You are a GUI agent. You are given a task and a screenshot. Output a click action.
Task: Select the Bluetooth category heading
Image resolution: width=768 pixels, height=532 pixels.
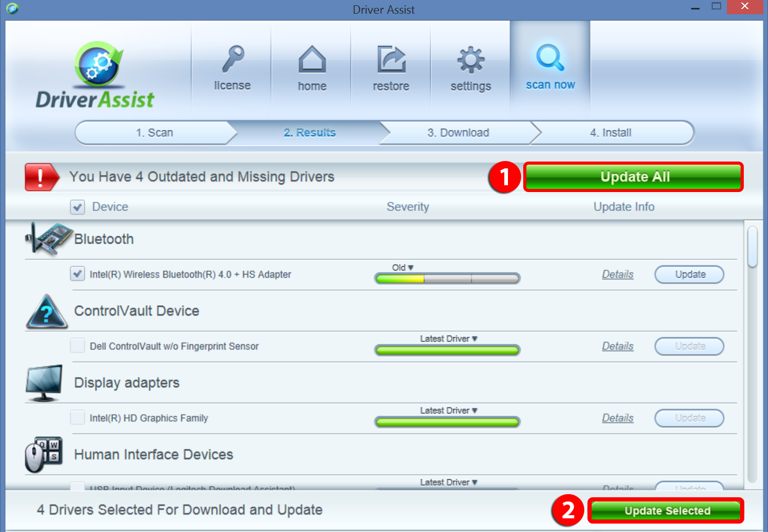(x=104, y=239)
